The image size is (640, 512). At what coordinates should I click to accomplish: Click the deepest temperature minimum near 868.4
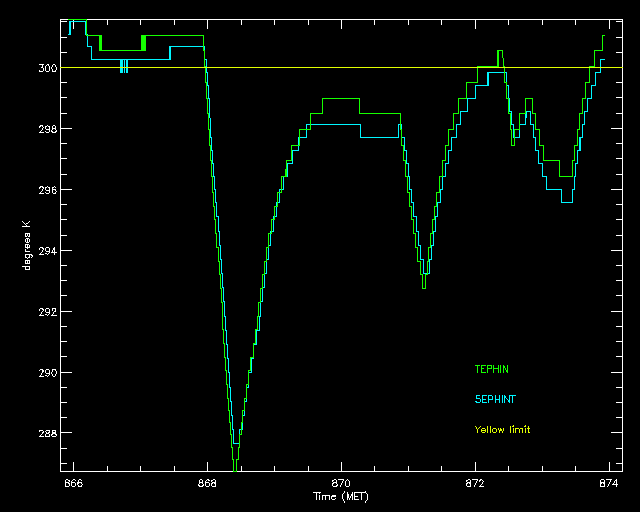point(236,462)
